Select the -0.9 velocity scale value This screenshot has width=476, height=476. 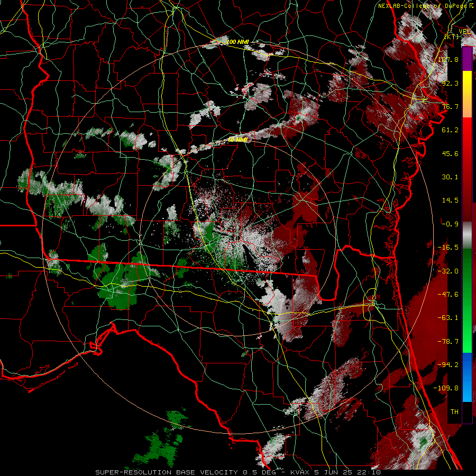click(x=450, y=224)
